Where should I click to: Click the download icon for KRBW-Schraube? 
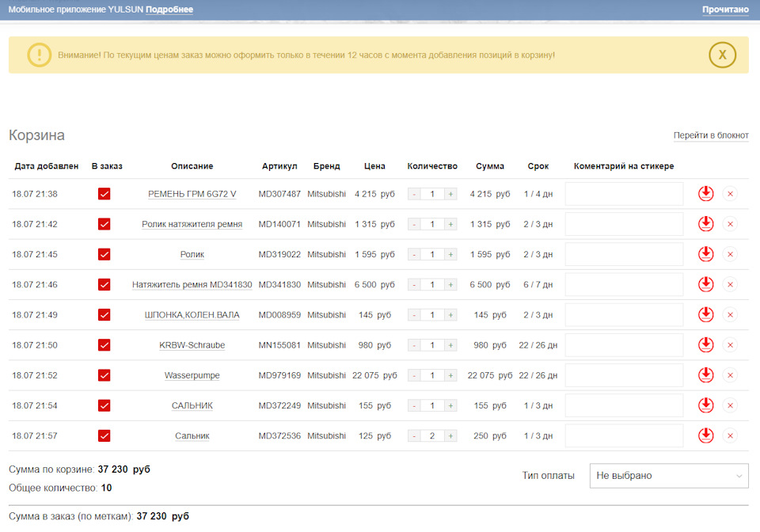click(x=705, y=345)
